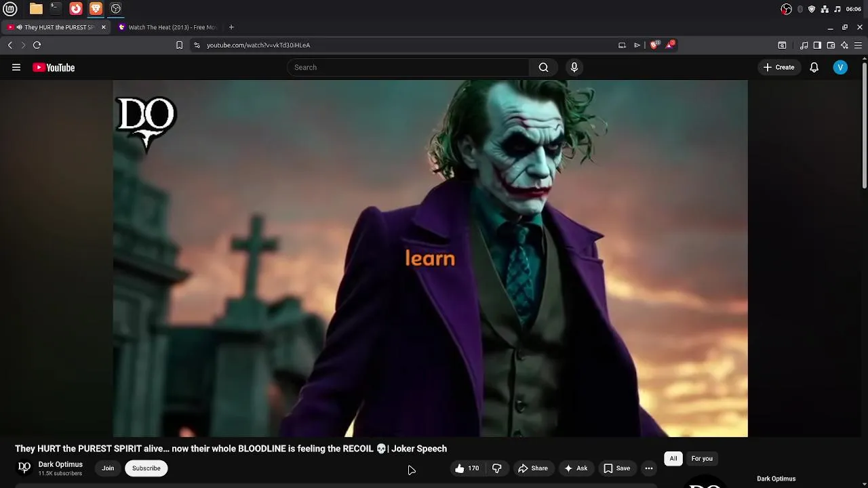Open the Brave playlist music icon
Image resolution: width=868 pixels, height=488 pixels.
coord(804,45)
